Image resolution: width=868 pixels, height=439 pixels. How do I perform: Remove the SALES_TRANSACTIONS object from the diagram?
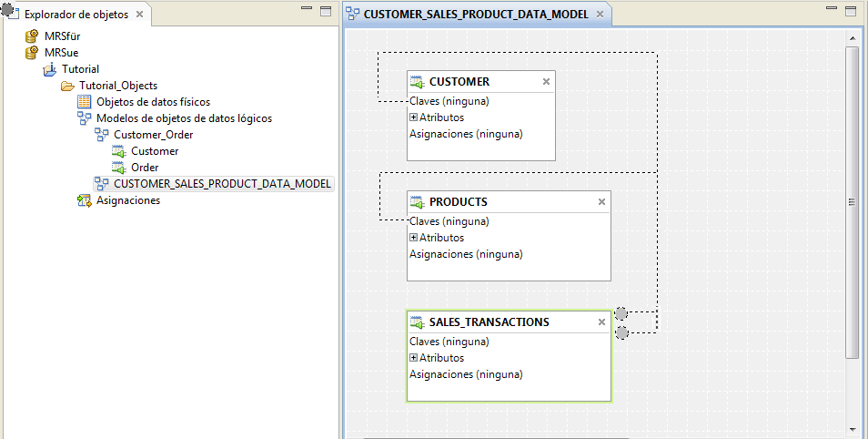(601, 322)
